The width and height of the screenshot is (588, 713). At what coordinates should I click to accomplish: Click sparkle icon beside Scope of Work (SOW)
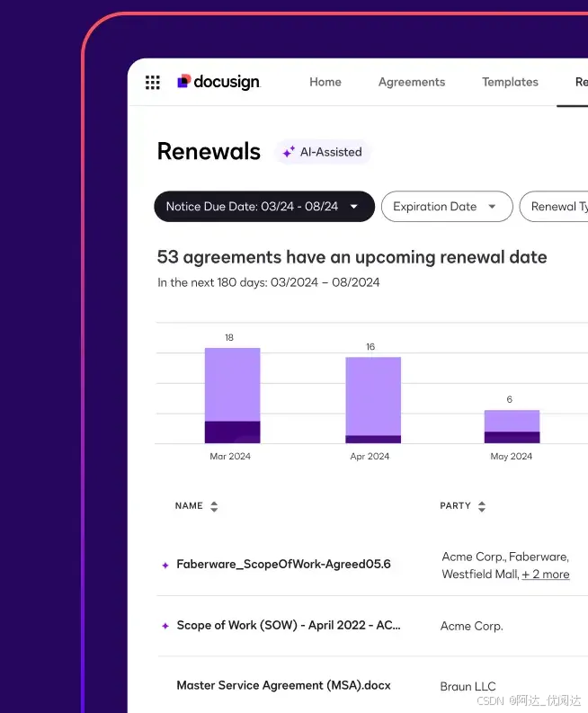point(165,626)
